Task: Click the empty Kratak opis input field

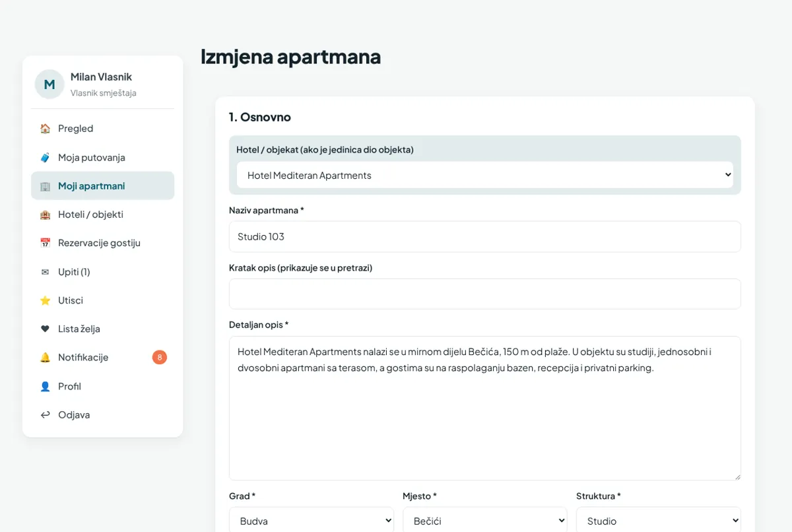Action: 485,294
